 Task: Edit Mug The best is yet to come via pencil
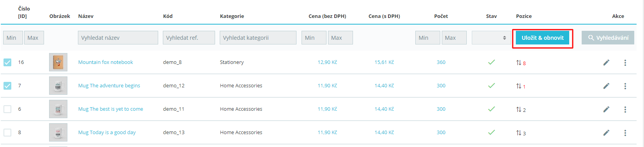[606, 109]
